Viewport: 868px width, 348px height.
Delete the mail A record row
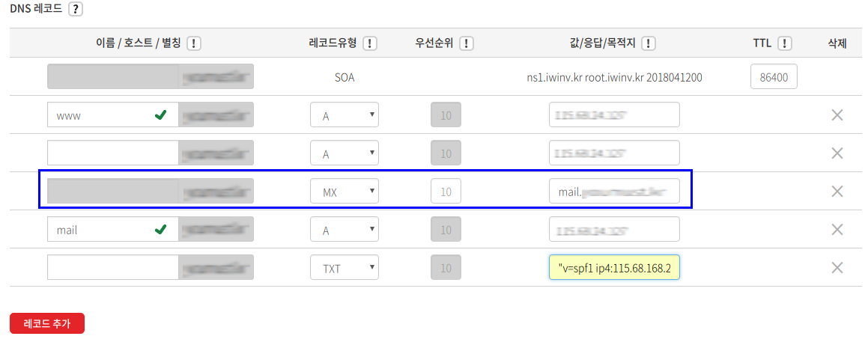click(837, 230)
